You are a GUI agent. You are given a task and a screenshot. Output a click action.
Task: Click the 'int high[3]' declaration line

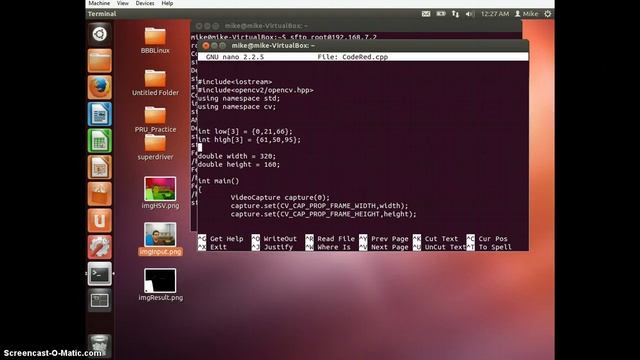pos(249,140)
